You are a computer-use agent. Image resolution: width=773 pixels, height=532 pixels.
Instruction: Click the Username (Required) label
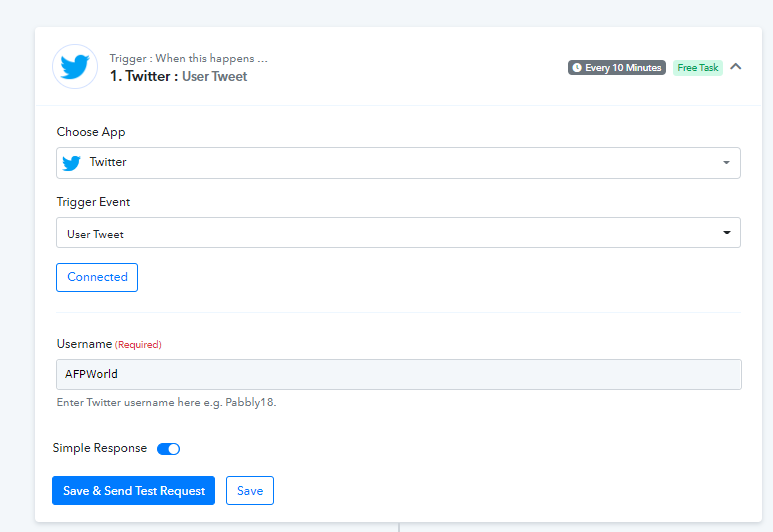[109, 344]
